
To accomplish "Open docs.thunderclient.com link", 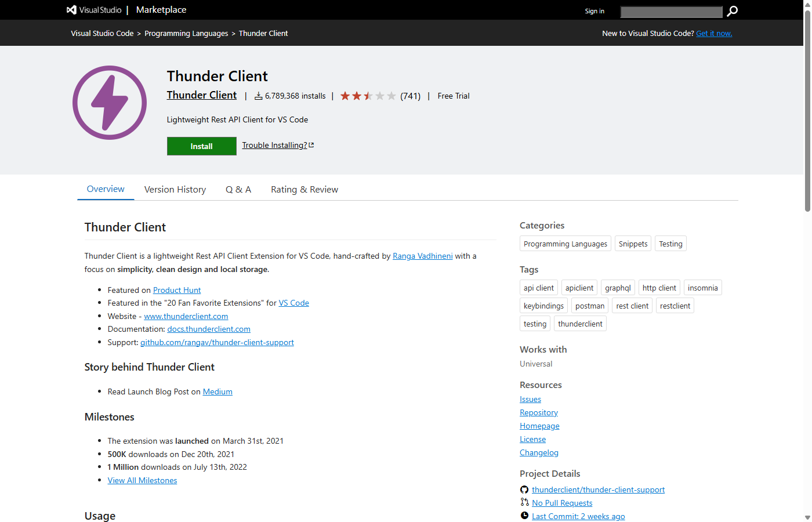I will (209, 329).
